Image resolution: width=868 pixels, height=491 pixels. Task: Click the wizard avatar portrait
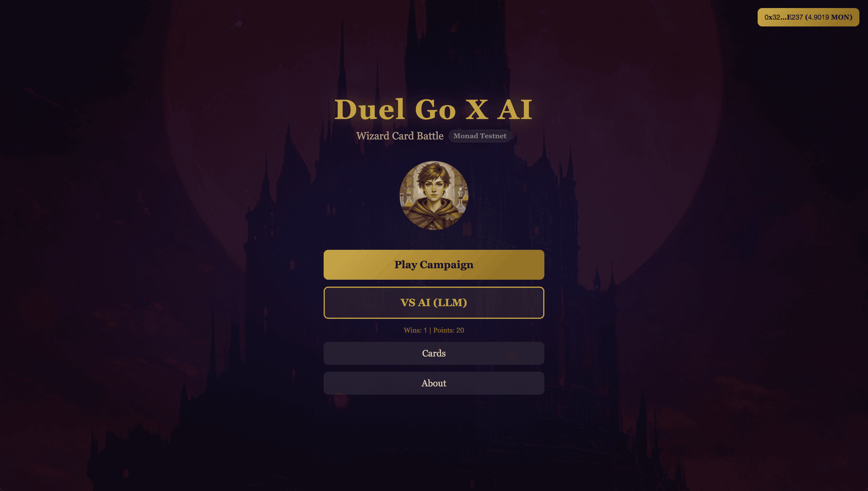pyautogui.click(x=434, y=195)
